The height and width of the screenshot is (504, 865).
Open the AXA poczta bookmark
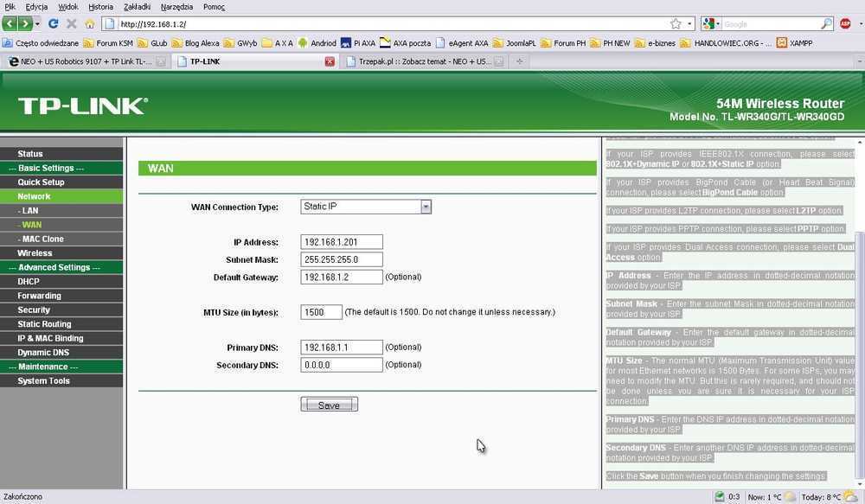(406, 43)
